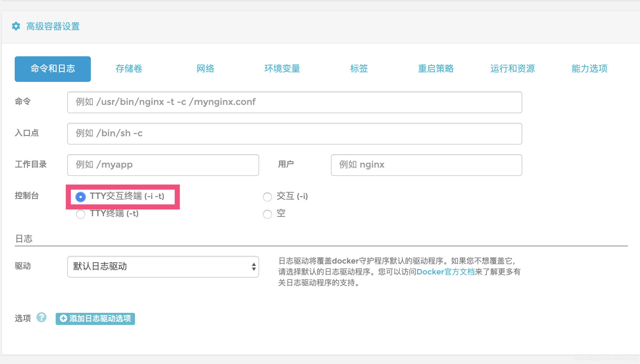Focus the 命令 input field
640x364 pixels.
(295, 102)
